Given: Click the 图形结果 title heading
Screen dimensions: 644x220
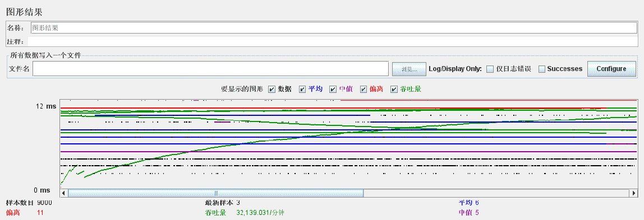Looking at the screenshot, I should click(x=24, y=11).
